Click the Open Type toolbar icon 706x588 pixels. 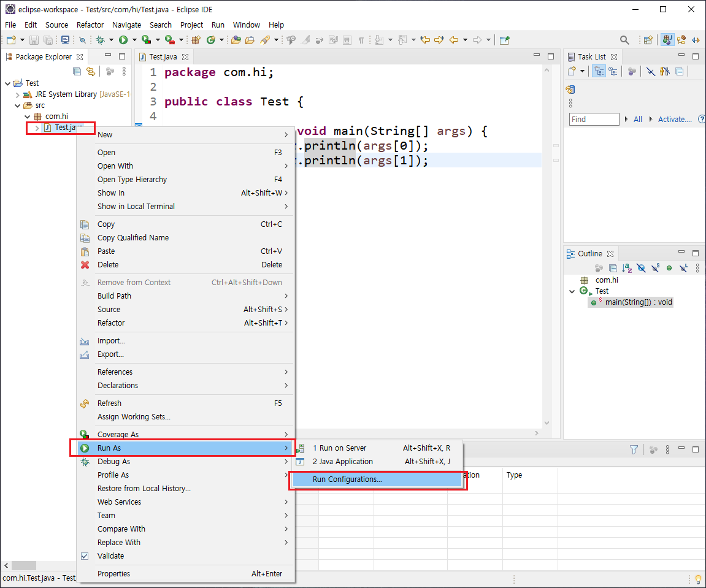click(236, 40)
